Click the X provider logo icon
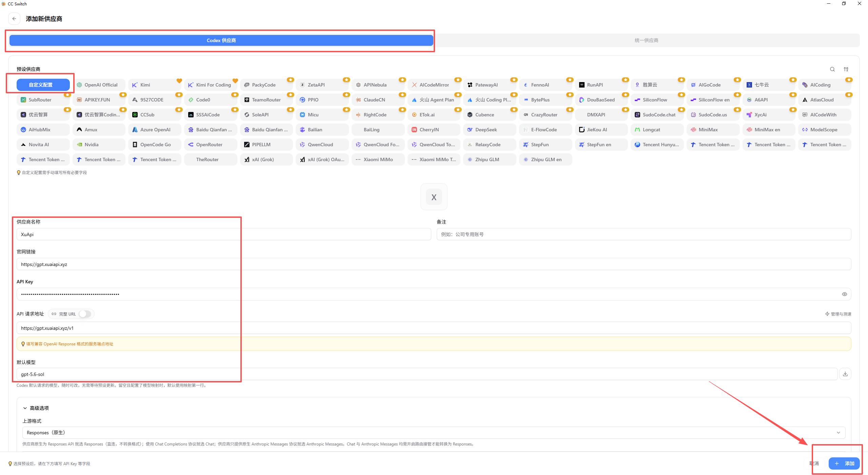Viewport: 868px width, 475px height. point(434,197)
